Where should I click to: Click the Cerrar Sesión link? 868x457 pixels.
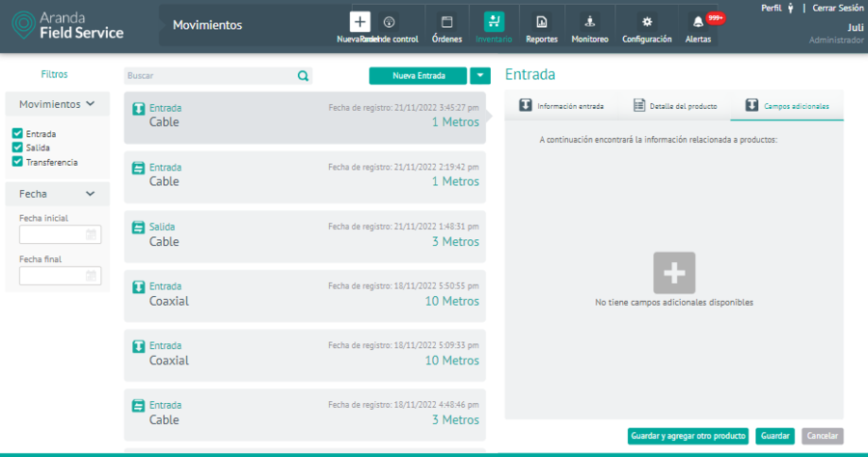click(x=837, y=8)
